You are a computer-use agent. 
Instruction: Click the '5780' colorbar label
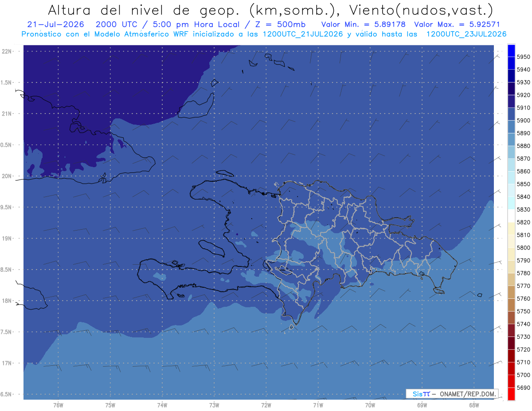[x=524, y=273]
